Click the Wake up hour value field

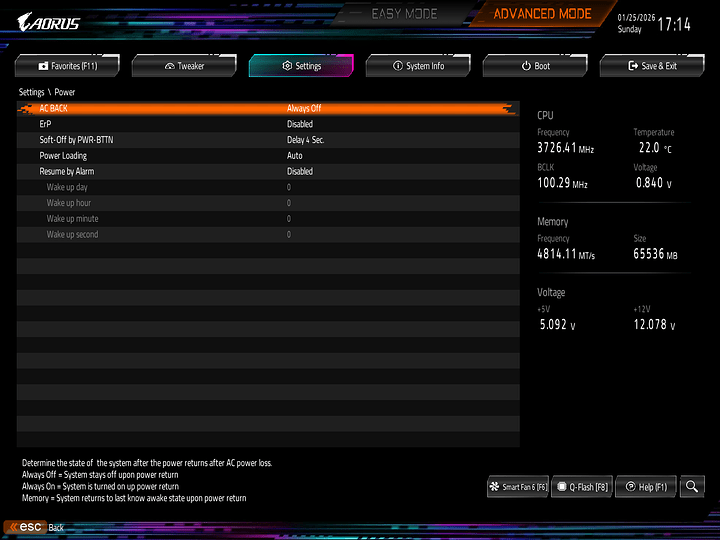pyautogui.click(x=289, y=203)
